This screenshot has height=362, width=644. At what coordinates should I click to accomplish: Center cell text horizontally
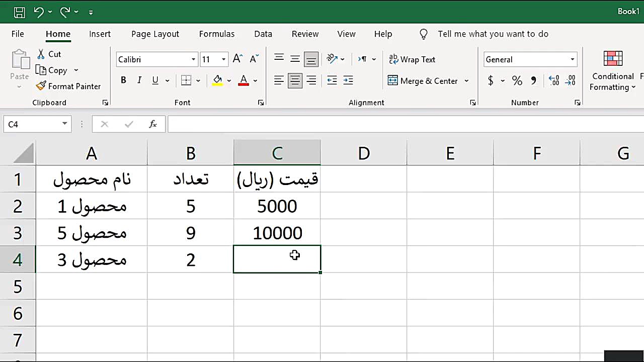click(295, 80)
